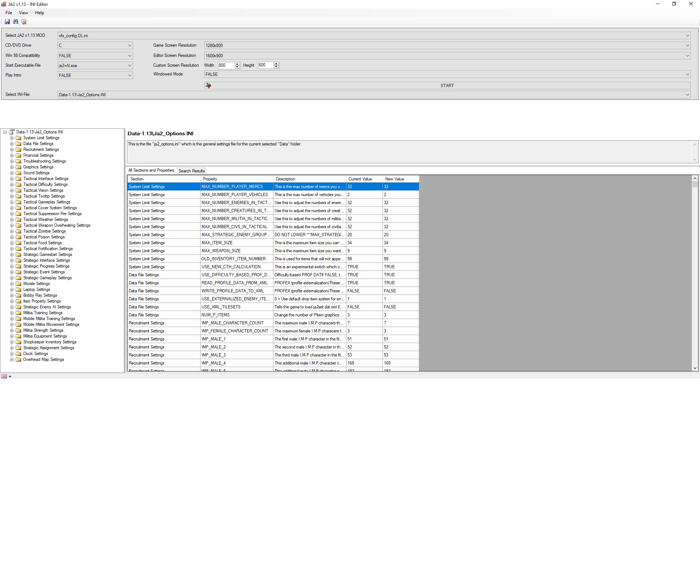This screenshot has width=700, height=588.
Task: Select Militia Equipment Settings tree item
Action: pyautogui.click(x=45, y=336)
